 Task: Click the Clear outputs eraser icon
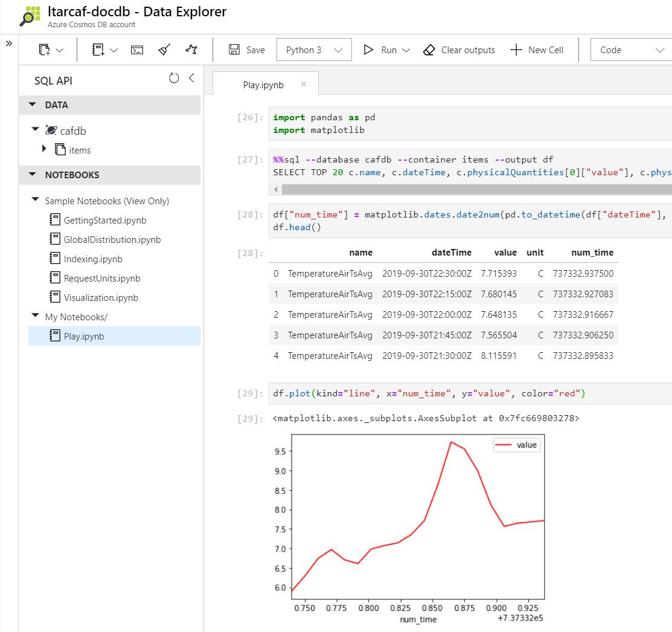[429, 50]
